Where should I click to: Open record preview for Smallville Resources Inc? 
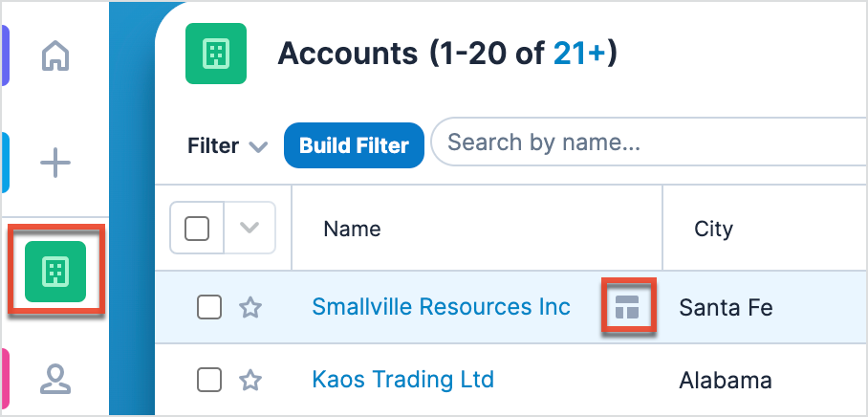[627, 307]
